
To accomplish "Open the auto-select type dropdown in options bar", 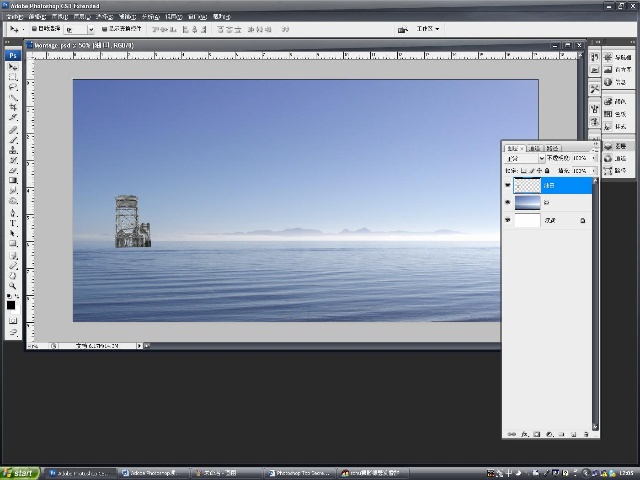I will pyautogui.click(x=80, y=29).
